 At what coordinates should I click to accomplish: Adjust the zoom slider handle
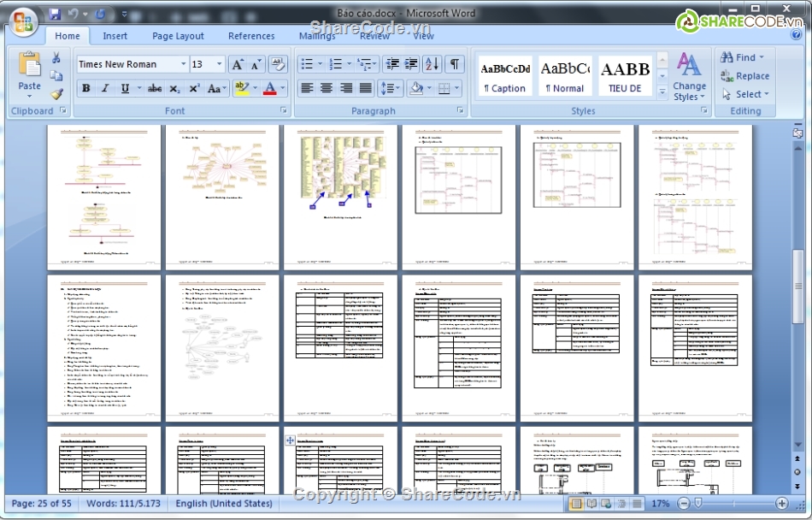pyautogui.click(x=698, y=504)
